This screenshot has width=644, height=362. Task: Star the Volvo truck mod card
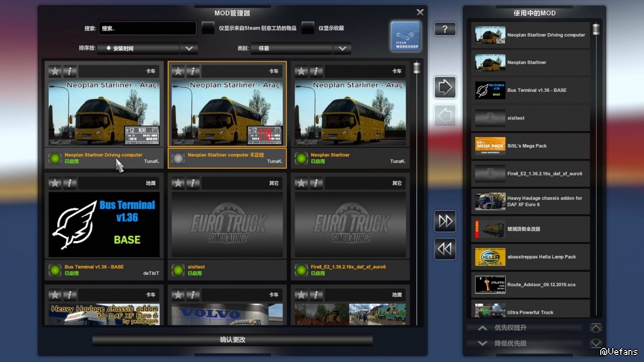coord(178,295)
